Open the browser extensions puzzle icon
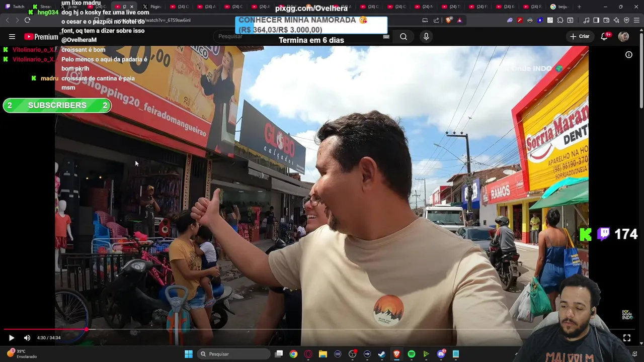Viewport: 644px width, 362px height. click(560, 20)
